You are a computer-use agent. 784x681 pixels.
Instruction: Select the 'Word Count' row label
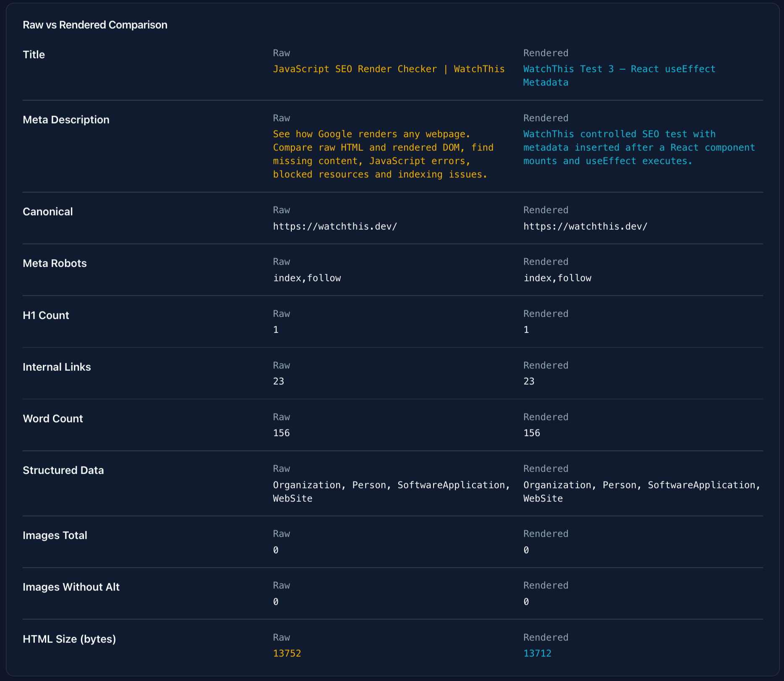coord(52,419)
